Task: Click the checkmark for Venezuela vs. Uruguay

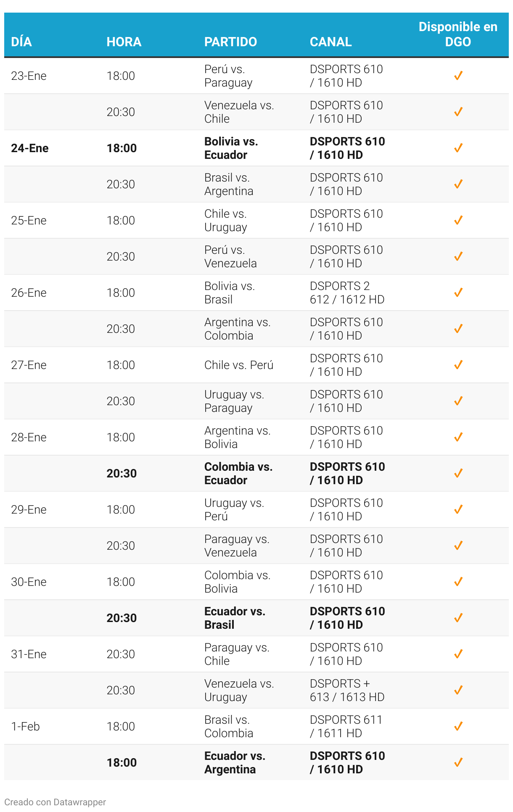Action: 458,690
